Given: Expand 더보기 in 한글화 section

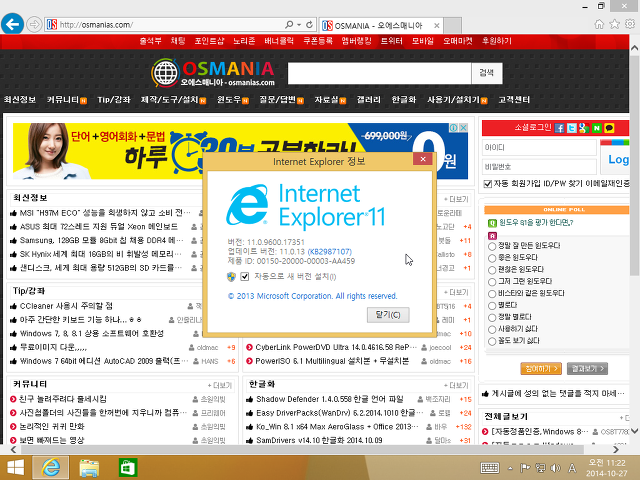Looking at the screenshot, I should coord(456,385).
